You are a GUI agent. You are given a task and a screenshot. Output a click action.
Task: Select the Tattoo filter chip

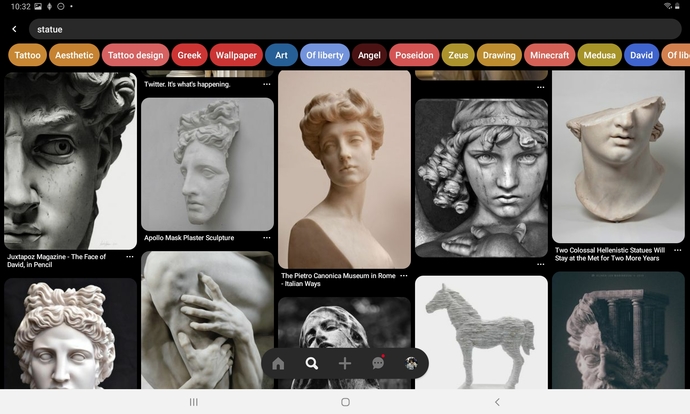[x=27, y=55]
